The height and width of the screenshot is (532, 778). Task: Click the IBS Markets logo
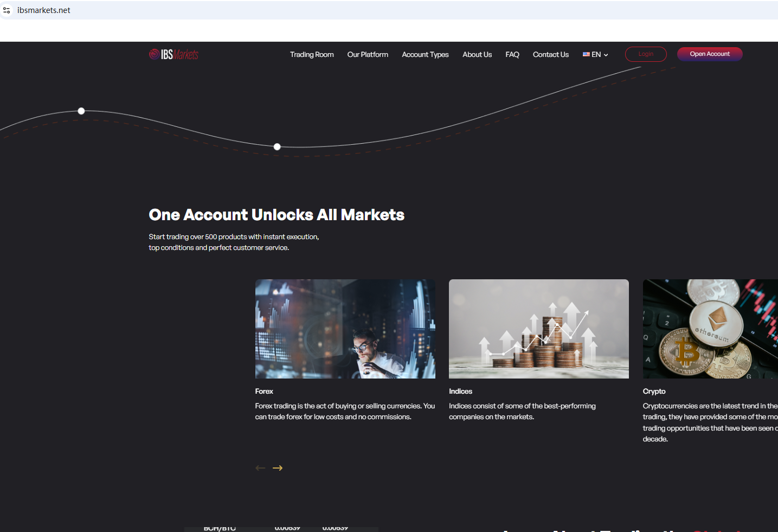pyautogui.click(x=173, y=54)
